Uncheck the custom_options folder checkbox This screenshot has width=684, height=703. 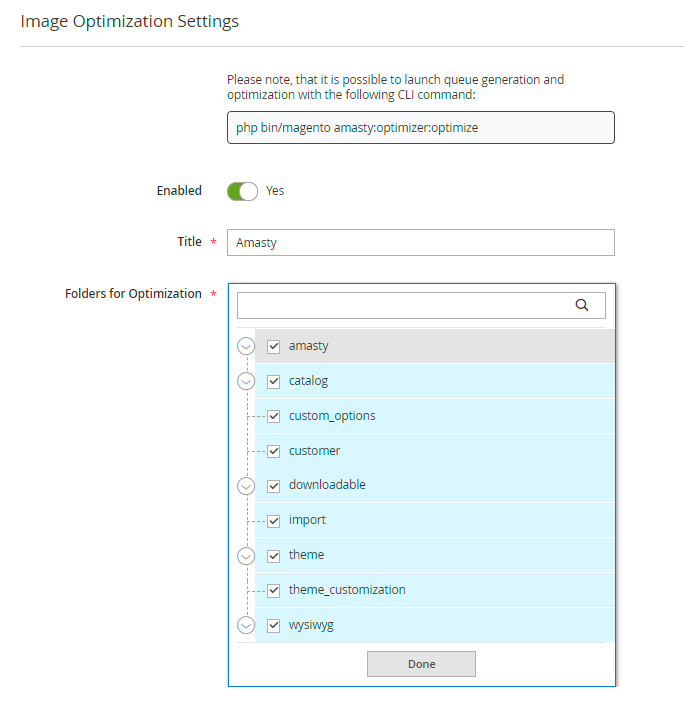click(x=273, y=416)
